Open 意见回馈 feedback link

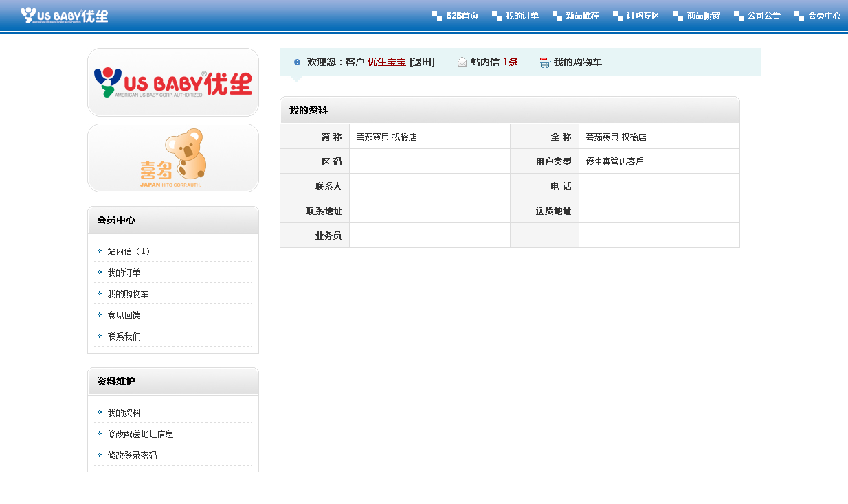(x=124, y=315)
